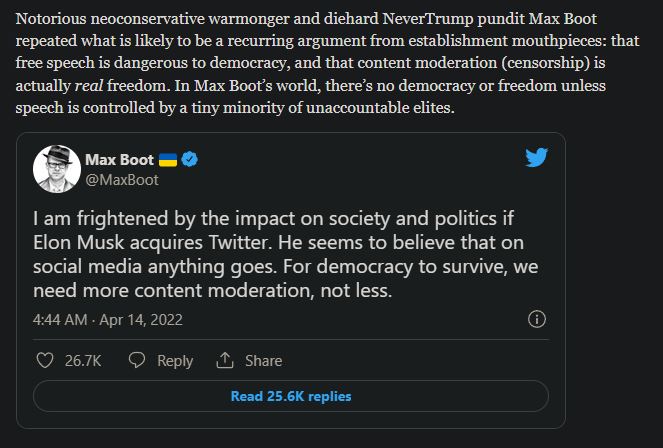Viewport: 663px width, 448px height.
Task: Click the Max Boot display name
Action: pyautogui.click(x=119, y=160)
